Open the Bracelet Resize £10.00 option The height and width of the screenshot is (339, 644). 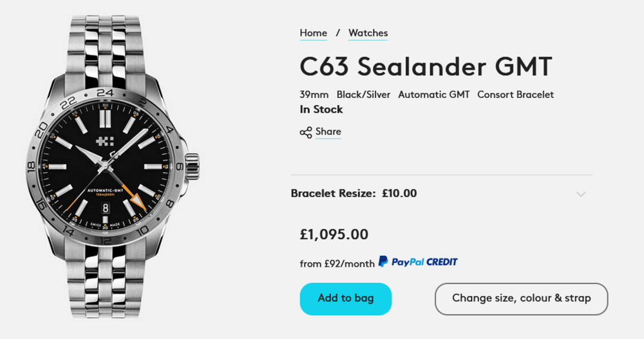pos(354,193)
